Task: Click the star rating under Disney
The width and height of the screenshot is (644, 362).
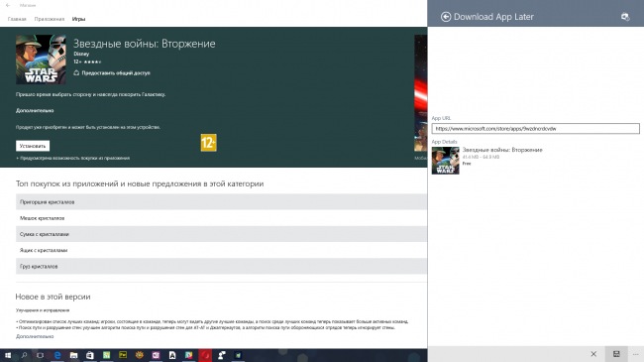Action: 92,61
